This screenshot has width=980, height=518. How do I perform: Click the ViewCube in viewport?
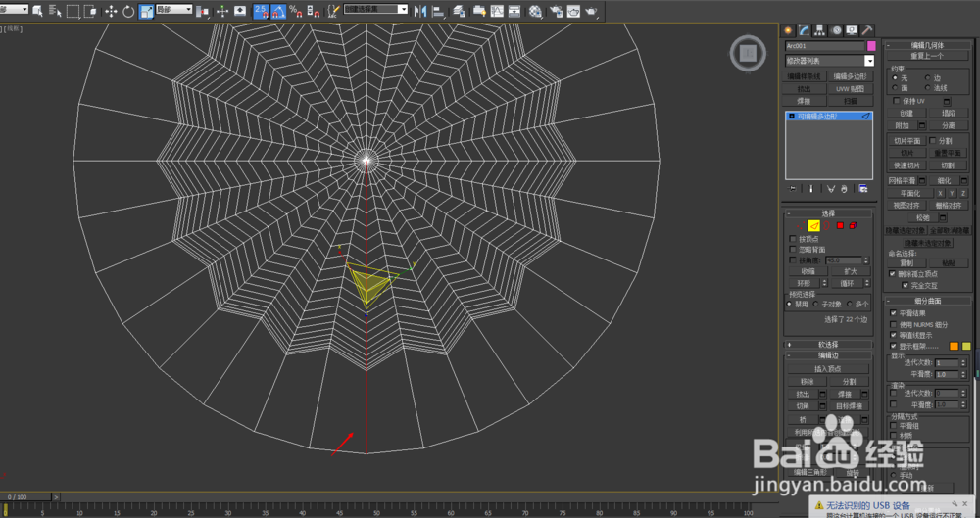coord(748,53)
